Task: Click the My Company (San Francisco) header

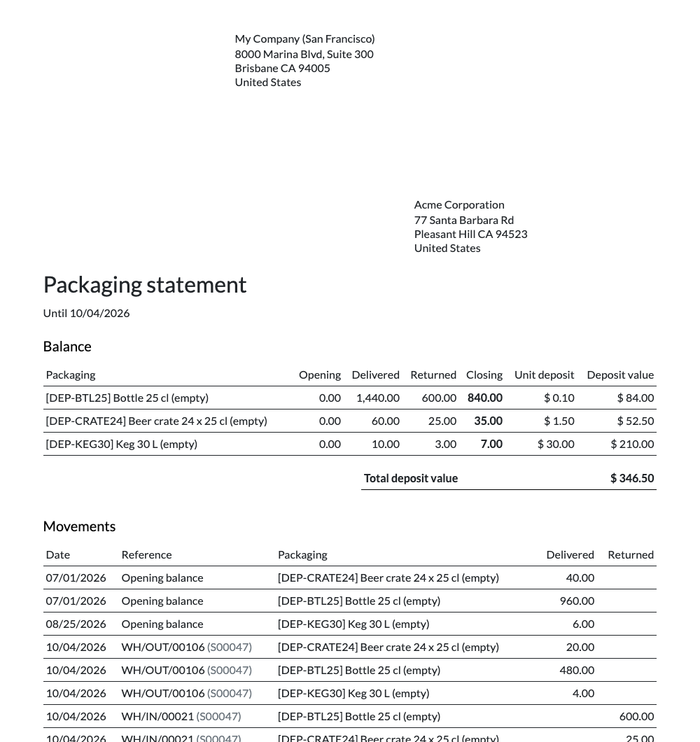Action: [304, 38]
